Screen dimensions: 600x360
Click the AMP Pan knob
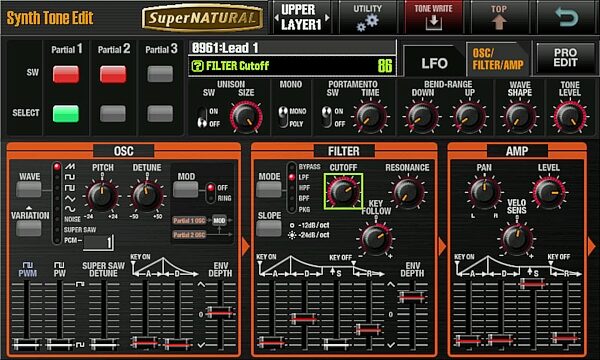pos(483,192)
